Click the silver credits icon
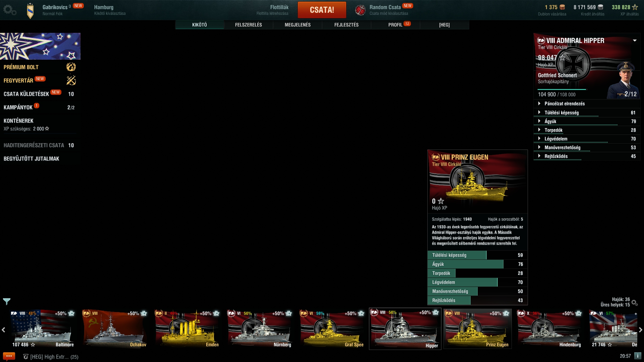The image size is (644, 362). tap(600, 7)
